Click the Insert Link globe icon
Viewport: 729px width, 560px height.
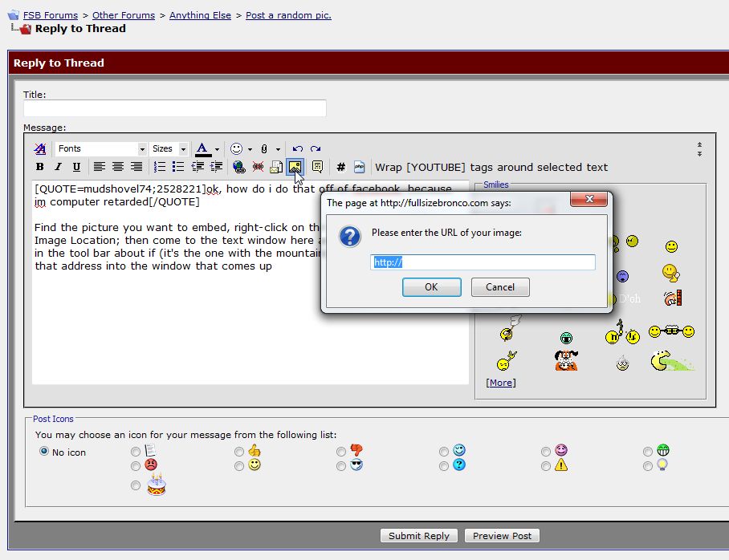click(x=238, y=167)
